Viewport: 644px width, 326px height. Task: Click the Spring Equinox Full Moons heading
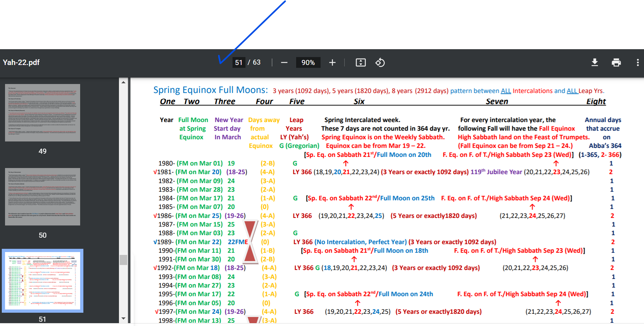click(x=211, y=90)
